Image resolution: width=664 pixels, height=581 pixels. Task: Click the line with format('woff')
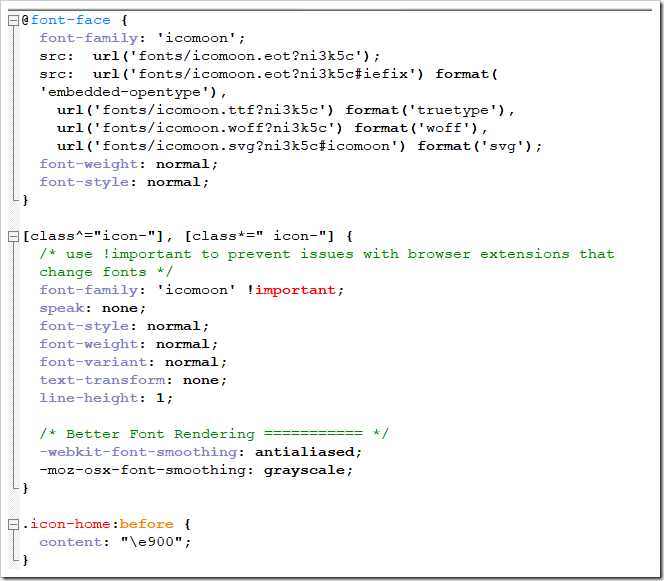pos(273,128)
